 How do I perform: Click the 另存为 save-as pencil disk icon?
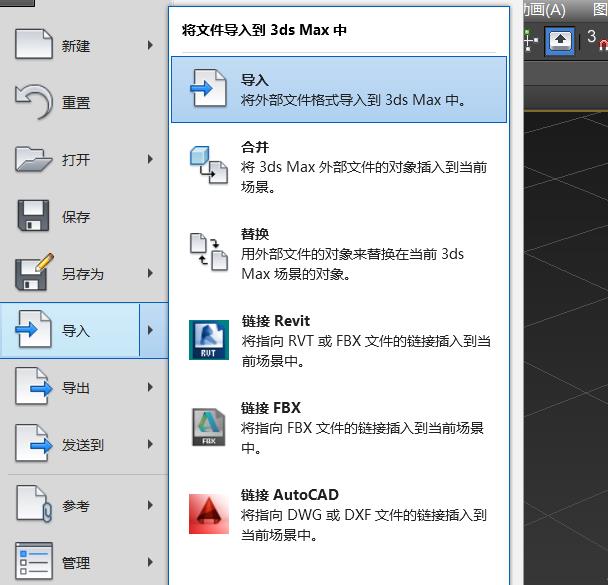coord(34,272)
